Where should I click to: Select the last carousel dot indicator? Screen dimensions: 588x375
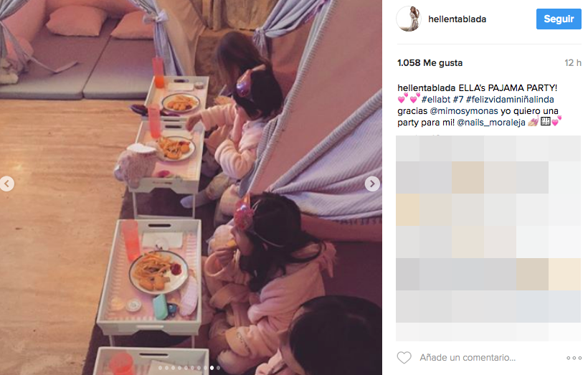pos(218,368)
